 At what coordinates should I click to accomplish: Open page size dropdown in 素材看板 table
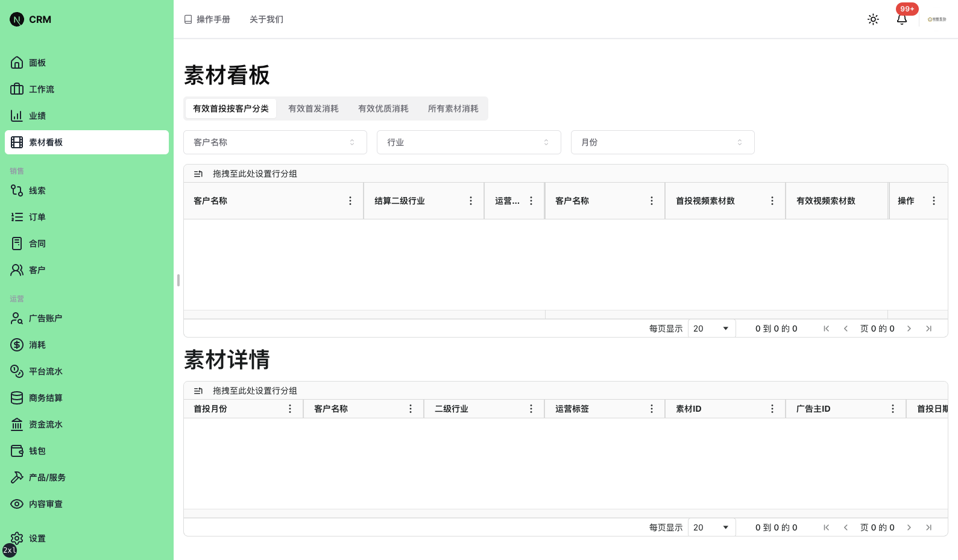coord(711,329)
